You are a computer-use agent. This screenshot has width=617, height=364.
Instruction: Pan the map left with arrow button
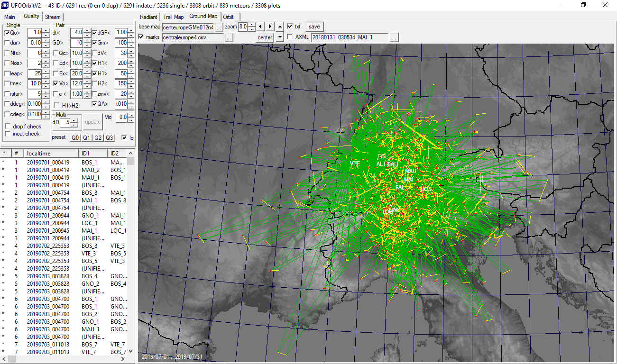click(x=260, y=27)
